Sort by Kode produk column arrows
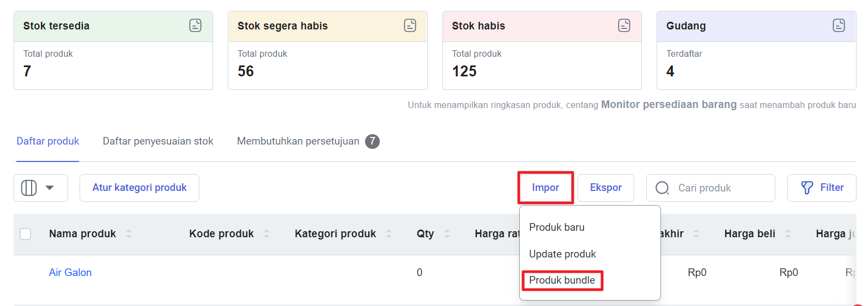 click(266, 233)
